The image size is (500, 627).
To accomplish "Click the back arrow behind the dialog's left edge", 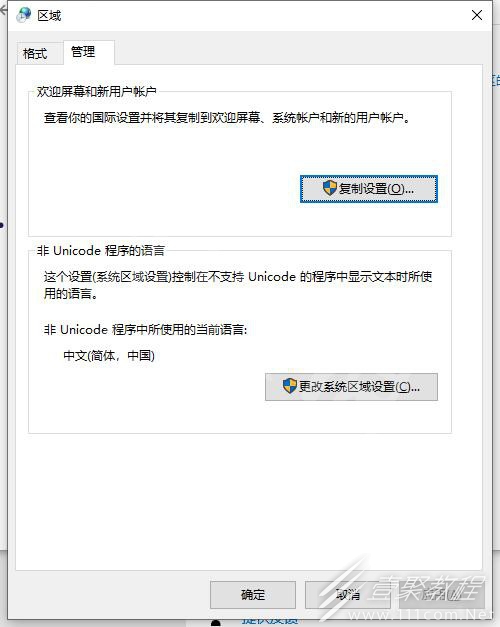I will [x=3, y=10].
